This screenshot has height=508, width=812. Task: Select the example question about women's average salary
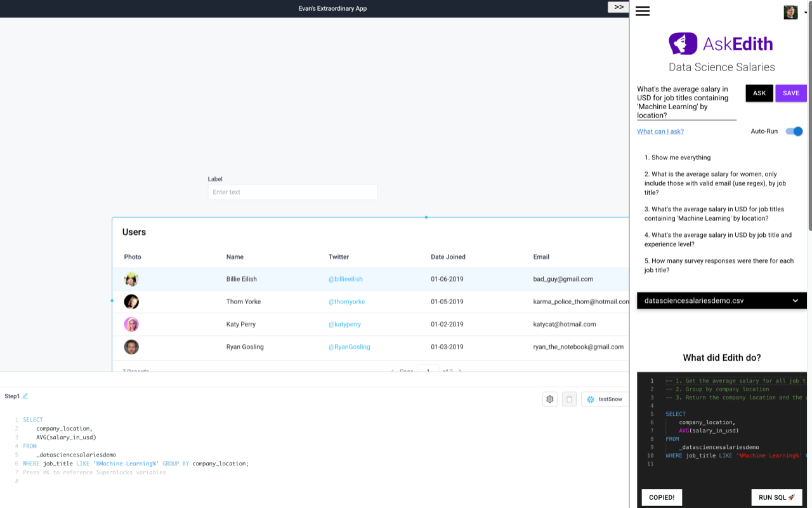tap(716, 183)
